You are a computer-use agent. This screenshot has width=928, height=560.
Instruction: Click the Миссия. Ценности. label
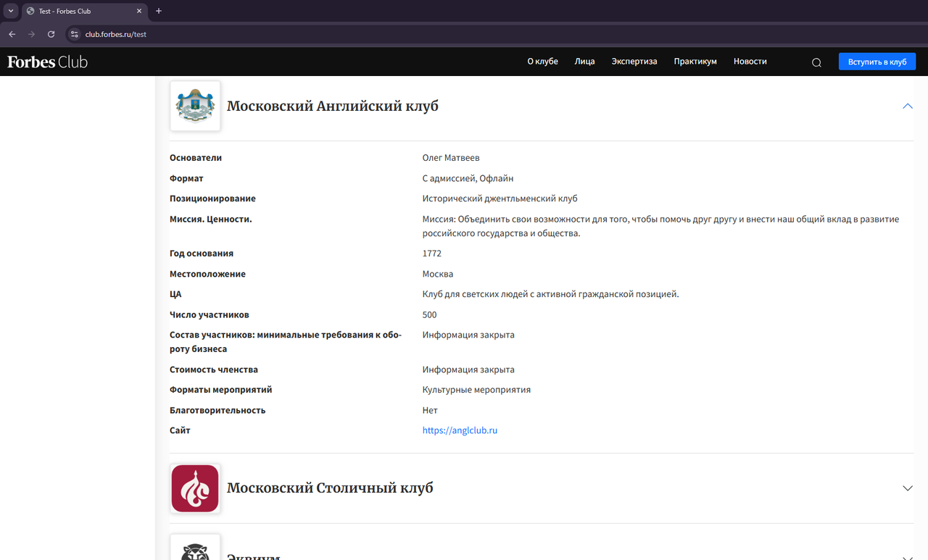211,219
